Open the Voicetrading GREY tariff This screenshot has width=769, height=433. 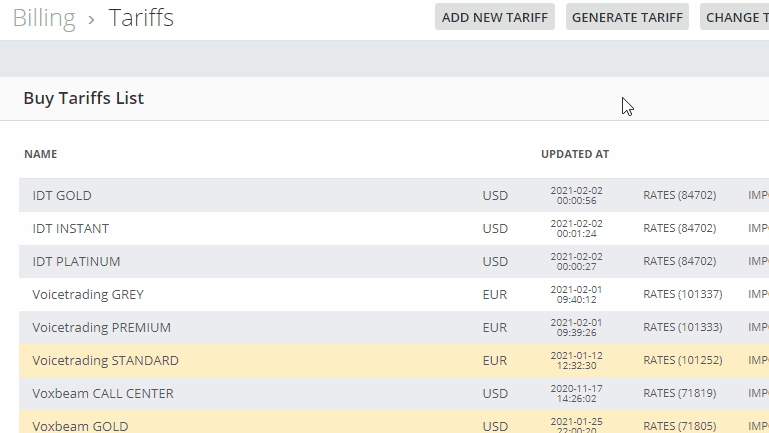88,294
